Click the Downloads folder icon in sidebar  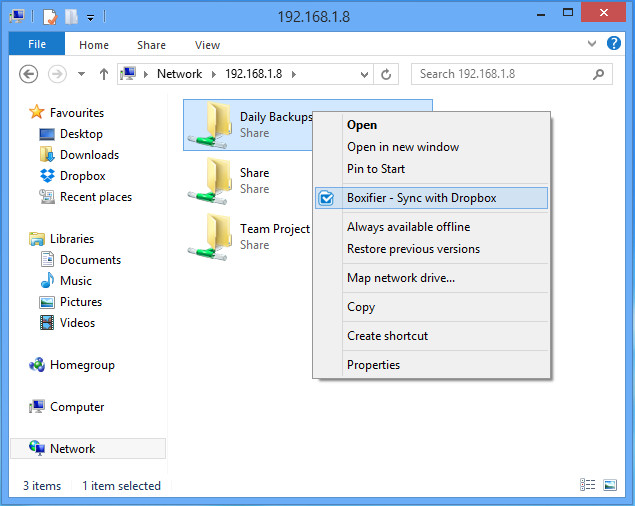coord(47,155)
